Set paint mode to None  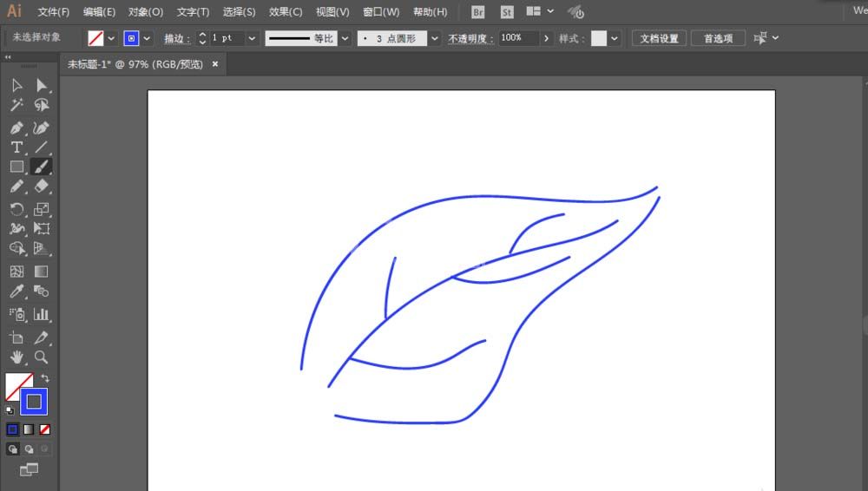[45, 429]
